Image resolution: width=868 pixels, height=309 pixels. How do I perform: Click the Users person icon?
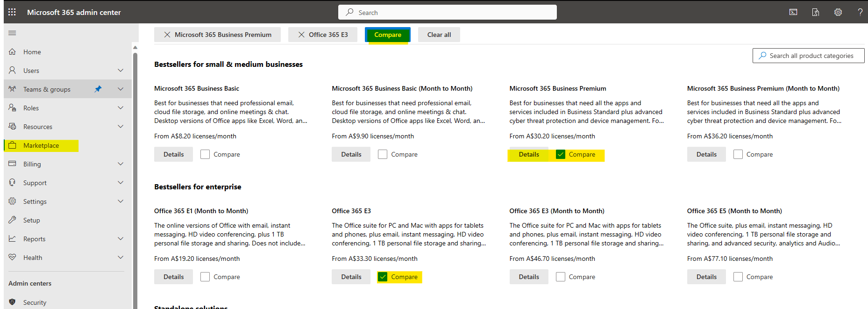[x=12, y=70]
